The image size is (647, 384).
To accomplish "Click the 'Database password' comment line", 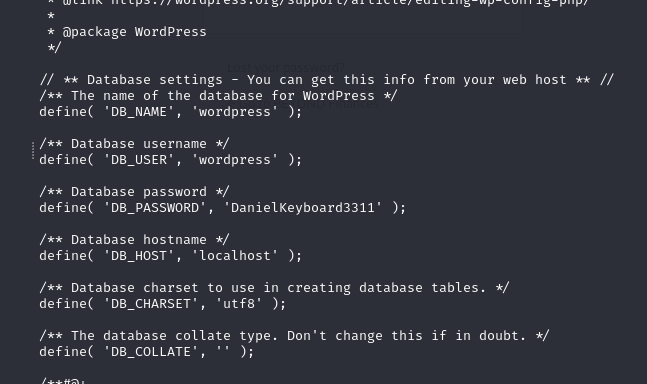I will tap(134, 192).
